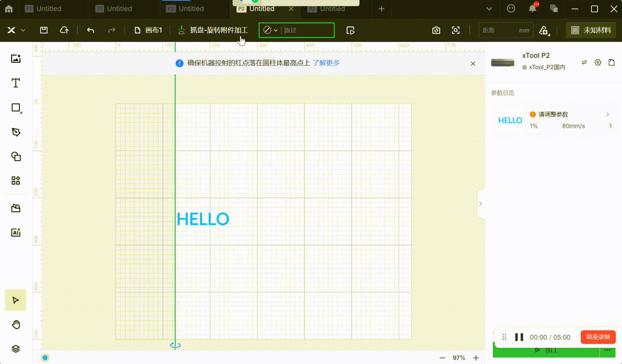Image resolution: width=622 pixels, height=364 pixels.
Task: Open the AI image tool
Action: [16, 233]
